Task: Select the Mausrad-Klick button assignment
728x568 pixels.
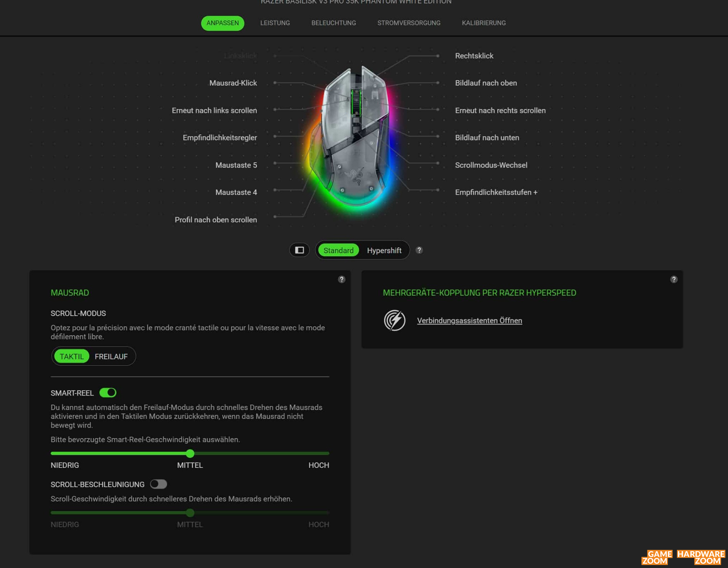Action: (x=233, y=83)
